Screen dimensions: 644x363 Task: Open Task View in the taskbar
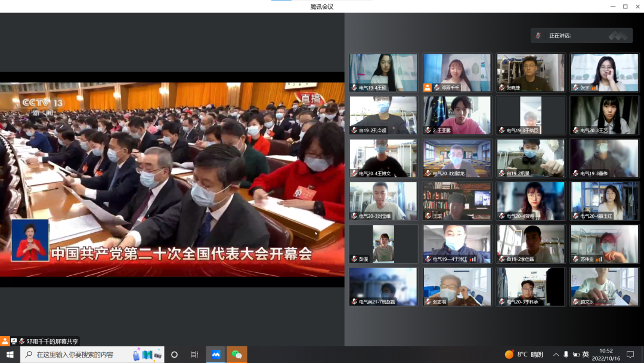194,355
